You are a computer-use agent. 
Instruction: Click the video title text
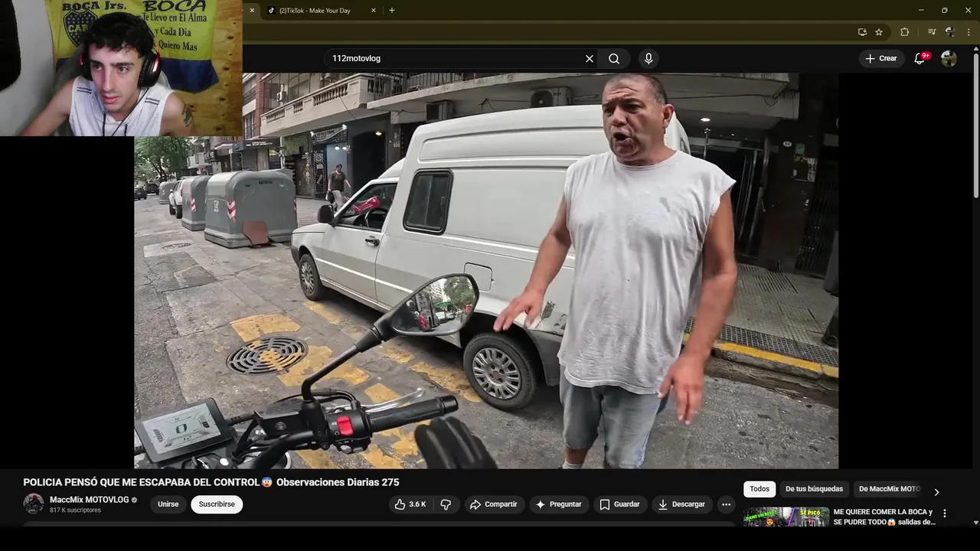click(x=211, y=482)
